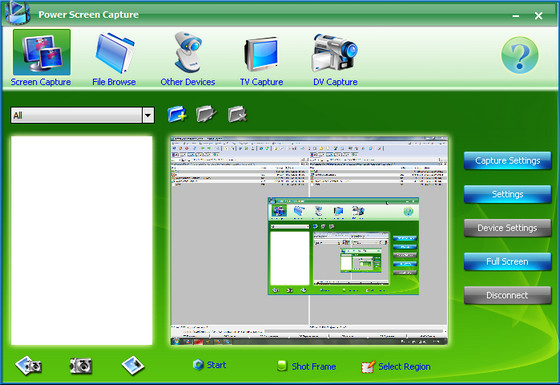Select the Screen Capture mode icon
Image resolution: width=560 pixels, height=385 pixels.
click(42, 52)
